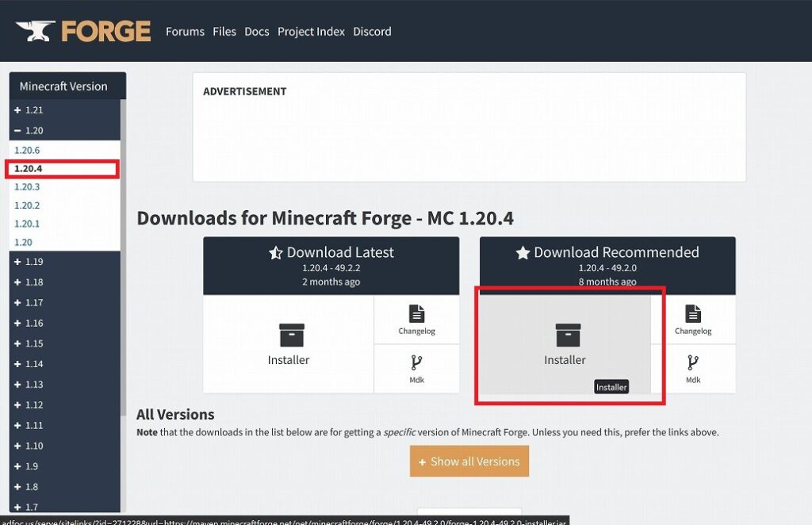Expand the 1.19 version group
Image resolution: width=812 pixels, height=525 pixels.
[x=18, y=262]
